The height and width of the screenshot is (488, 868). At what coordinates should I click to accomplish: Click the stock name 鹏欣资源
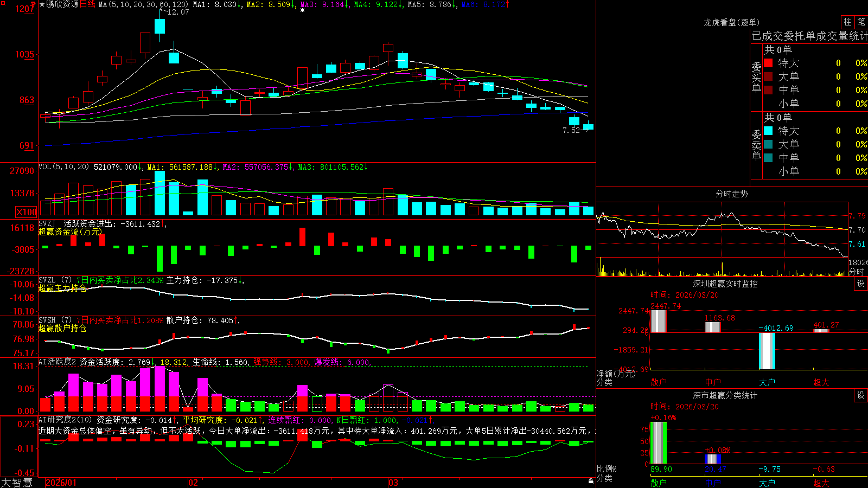click(x=62, y=4)
